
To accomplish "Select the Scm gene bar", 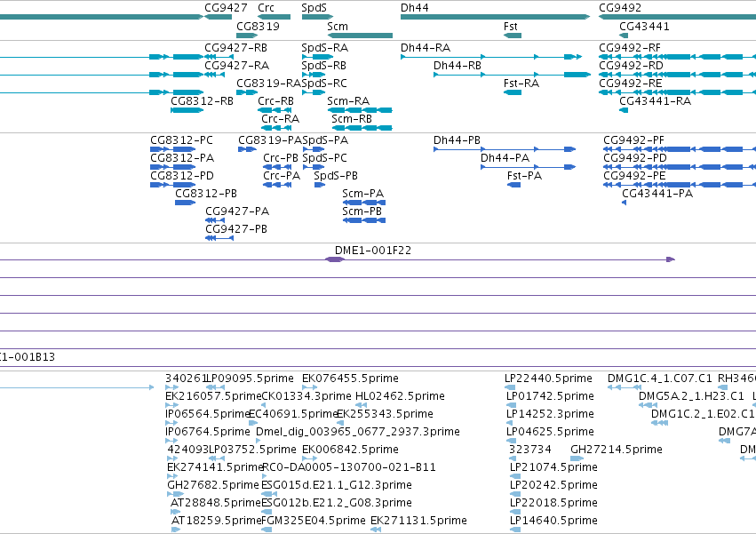I will coord(360,36).
